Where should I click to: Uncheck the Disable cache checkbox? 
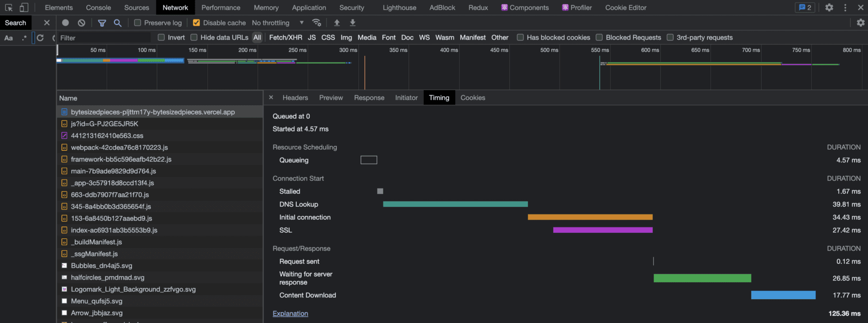196,23
